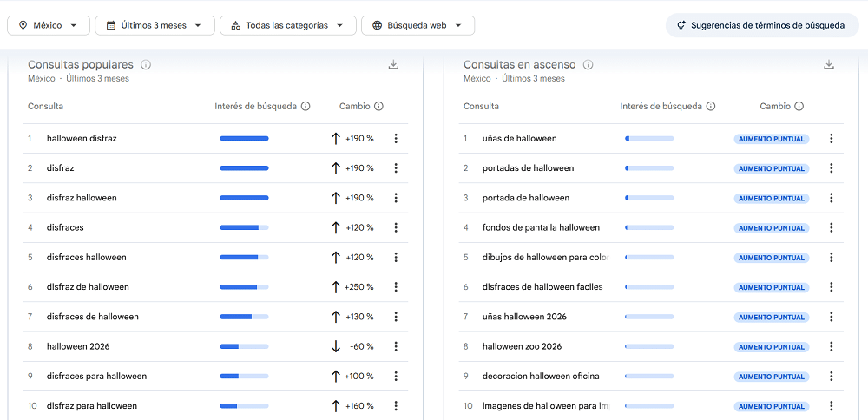This screenshot has height=420, width=868.
Task: Show info for Consultas en ascenso title
Action: point(588,65)
